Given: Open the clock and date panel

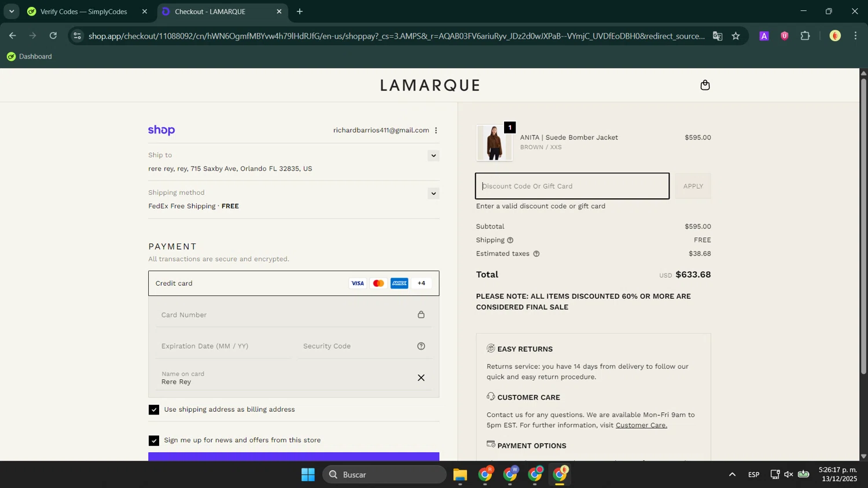Looking at the screenshot, I should coord(837,475).
